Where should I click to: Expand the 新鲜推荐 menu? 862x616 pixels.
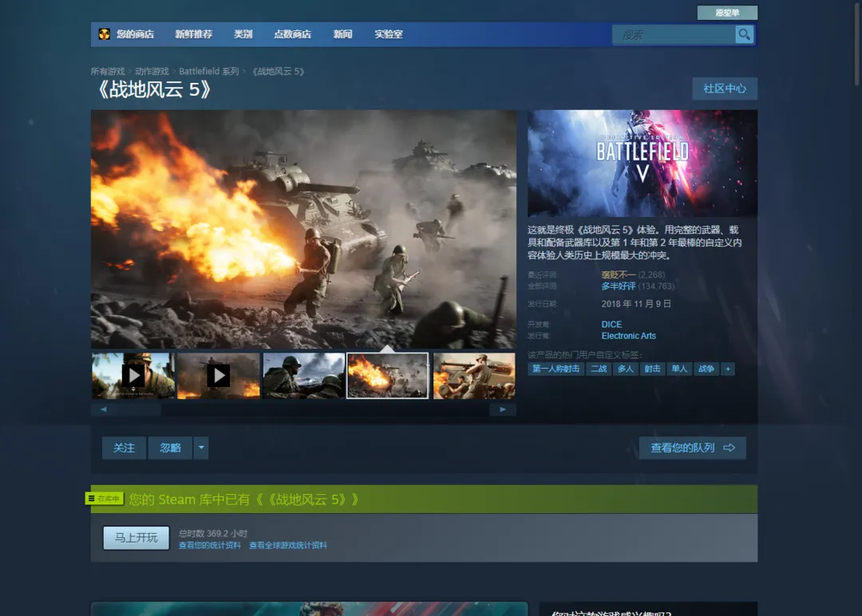coord(193,34)
